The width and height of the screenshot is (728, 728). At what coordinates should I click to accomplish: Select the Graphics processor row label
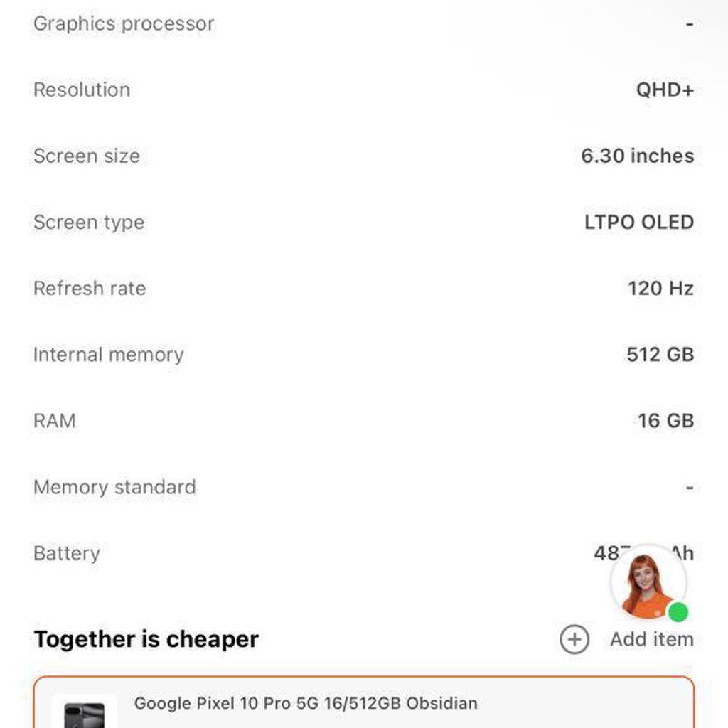point(124,23)
